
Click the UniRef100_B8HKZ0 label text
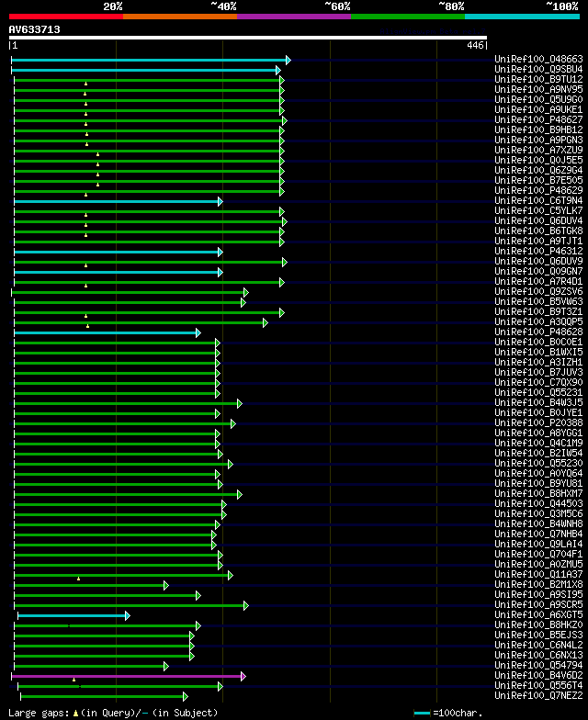point(538,624)
